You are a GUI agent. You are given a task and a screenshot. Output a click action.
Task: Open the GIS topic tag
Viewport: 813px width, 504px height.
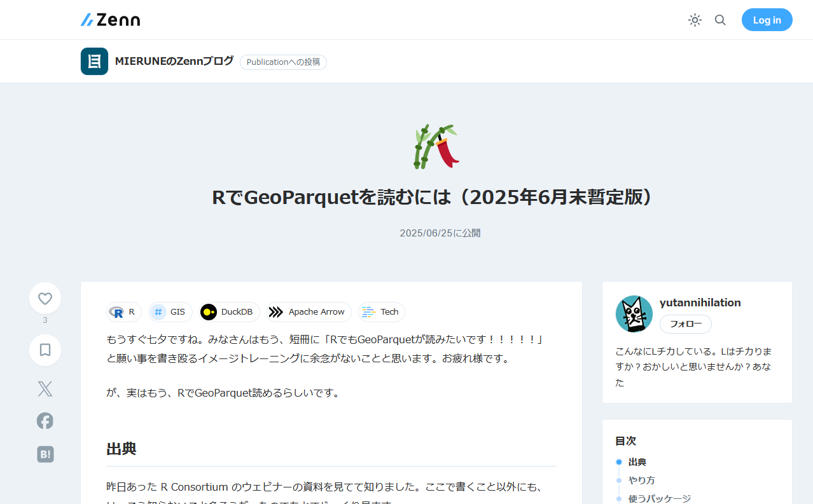pyautogui.click(x=170, y=312)
